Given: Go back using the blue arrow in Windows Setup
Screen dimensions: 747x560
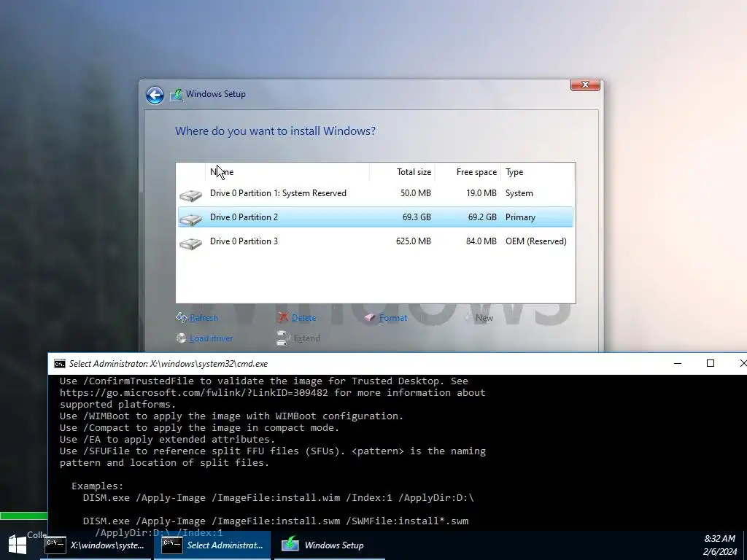Looking at the screenshot, I should coord(155,95).
